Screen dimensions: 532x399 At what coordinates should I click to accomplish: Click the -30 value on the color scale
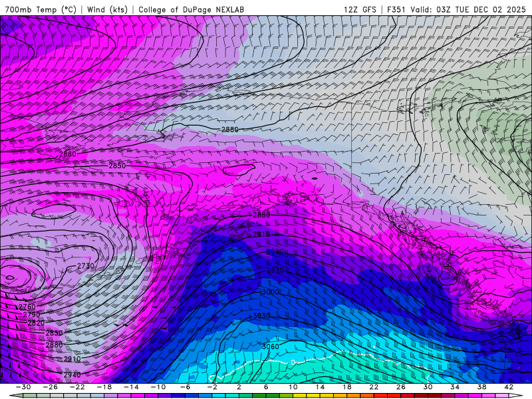(x=23, y=387)
